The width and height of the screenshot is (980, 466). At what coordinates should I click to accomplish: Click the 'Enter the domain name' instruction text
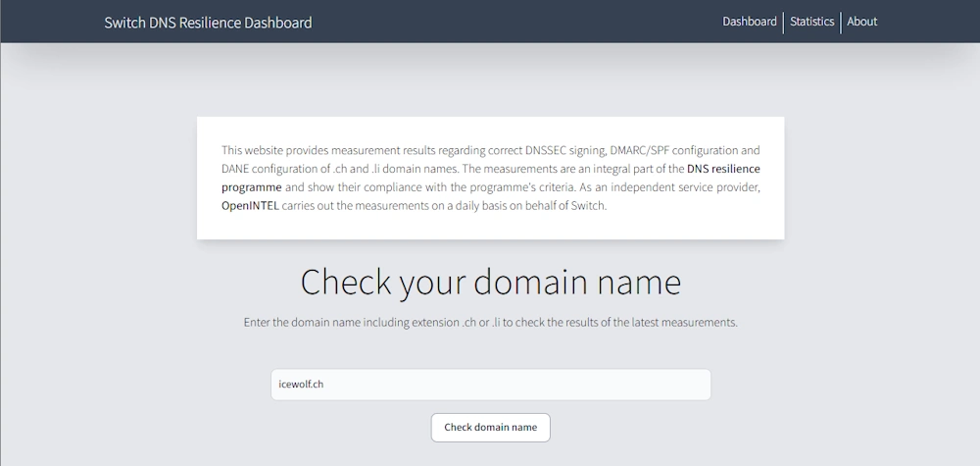click(x=490, y=323)
